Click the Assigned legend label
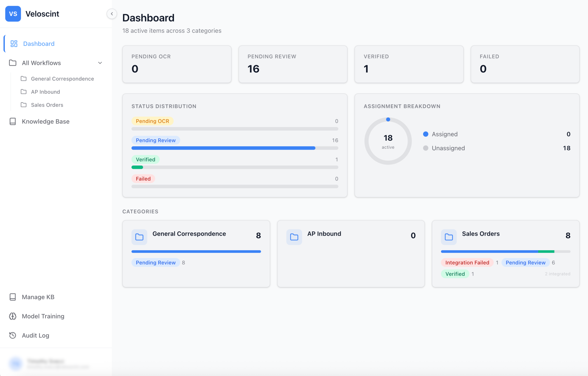Image resolution: width=588 pixels, height=376 pixels. 445,134
